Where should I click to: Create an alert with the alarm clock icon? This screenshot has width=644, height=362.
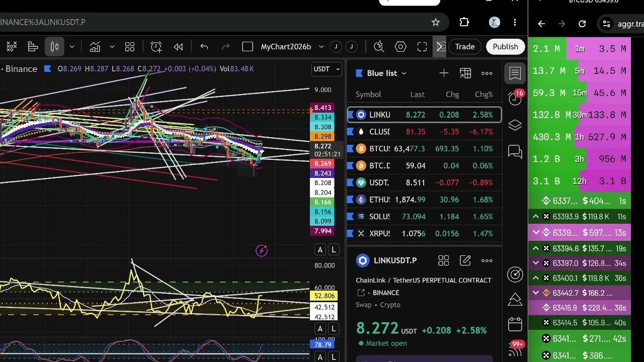[x=156, y=47]
